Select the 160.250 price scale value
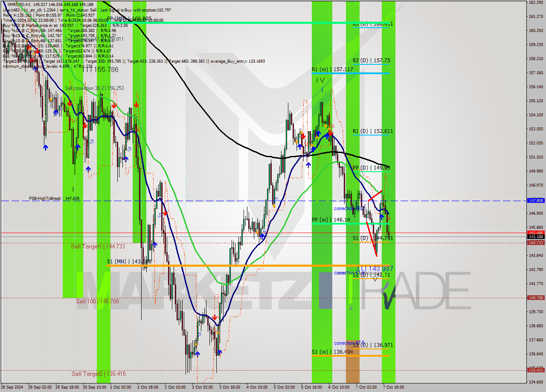This screenshot has width=546, height=392. click(x=536, y=30)
